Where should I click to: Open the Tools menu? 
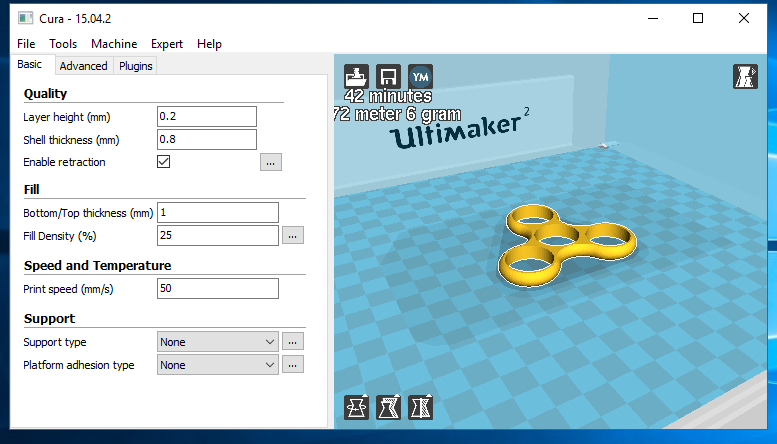(x=63, y=44)
